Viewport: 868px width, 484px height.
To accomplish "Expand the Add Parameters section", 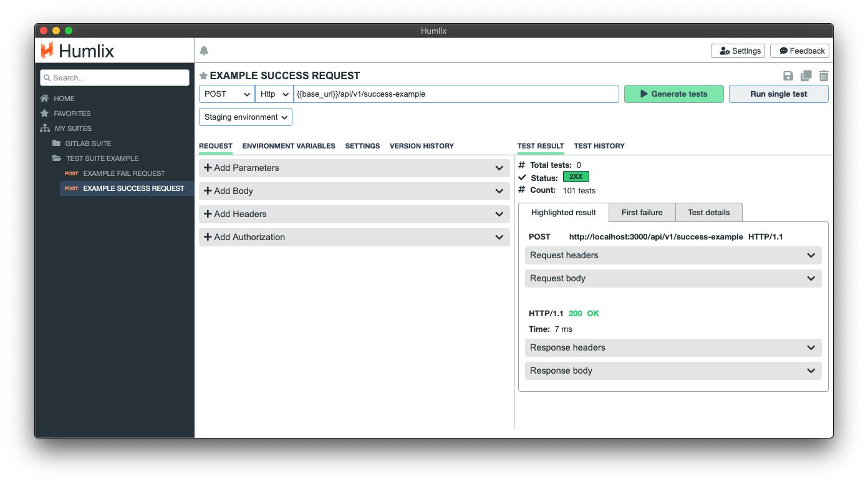I will pyautogui.click(x=354, y=168).
